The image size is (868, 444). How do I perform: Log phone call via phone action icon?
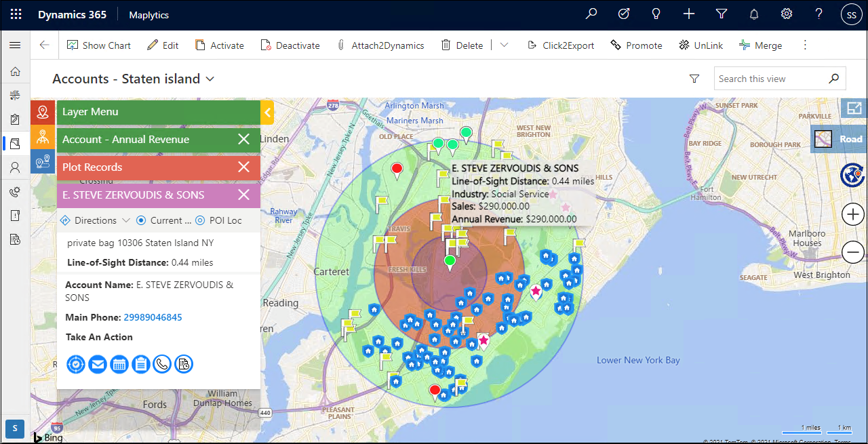[162, 364]
